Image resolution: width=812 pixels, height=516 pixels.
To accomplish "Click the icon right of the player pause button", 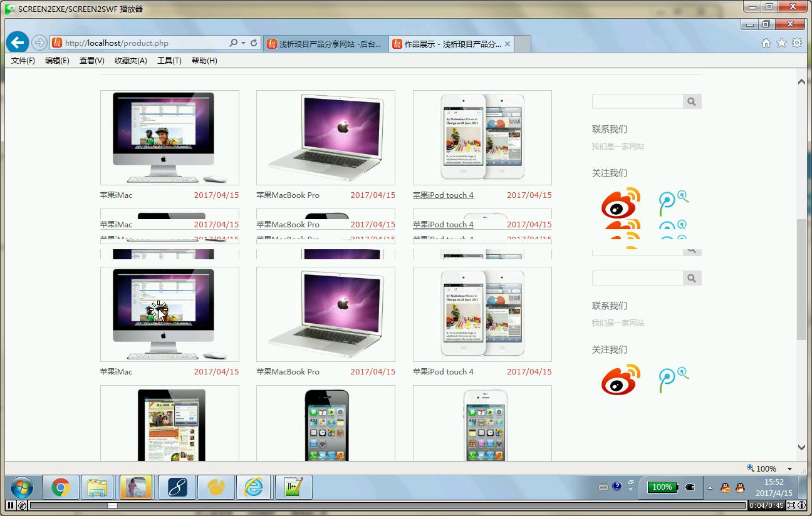I will coord(22,505).
